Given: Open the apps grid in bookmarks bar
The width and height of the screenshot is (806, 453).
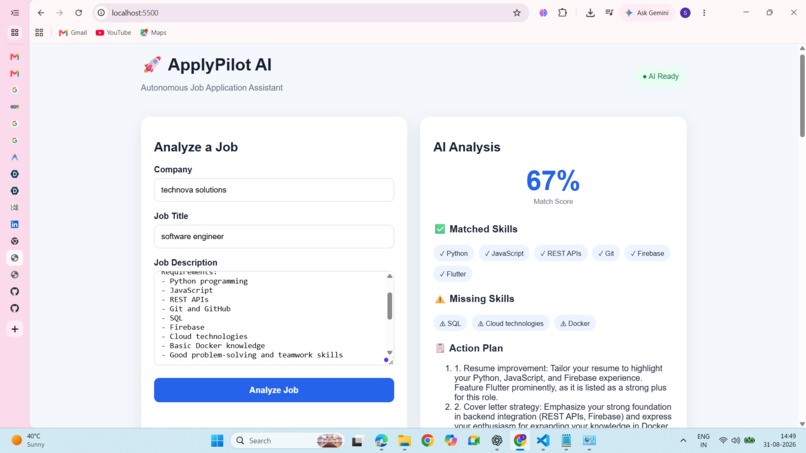Looking at the screenshot, I should [x=39, y=32].
